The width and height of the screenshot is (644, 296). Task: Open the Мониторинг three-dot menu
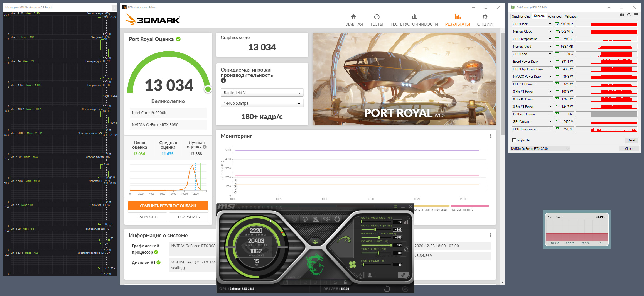490,136
